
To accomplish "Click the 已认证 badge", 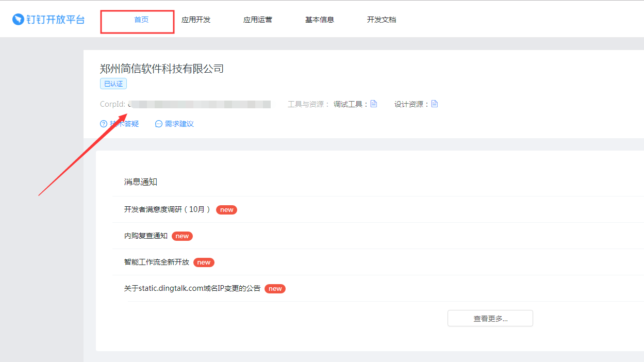I will click(x=113, y=84).
